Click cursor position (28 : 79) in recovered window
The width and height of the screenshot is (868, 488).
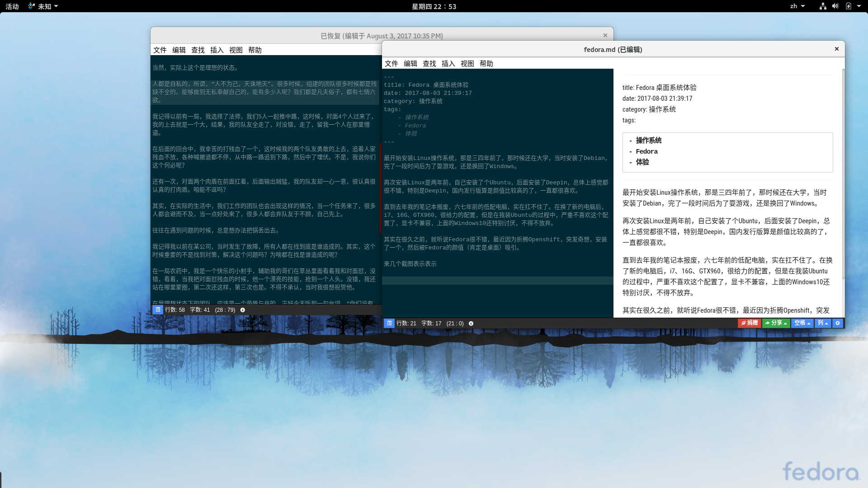225,310
